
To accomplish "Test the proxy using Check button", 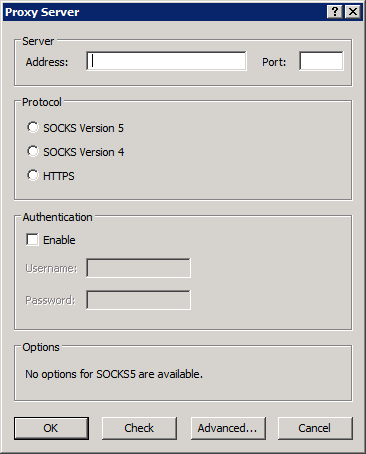I will click(x=139, y=428).
